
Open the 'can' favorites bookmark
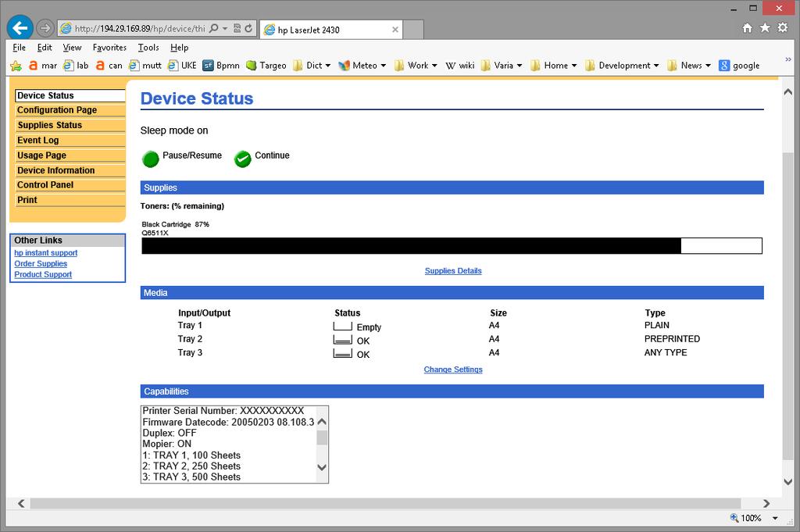pos(109,66)
